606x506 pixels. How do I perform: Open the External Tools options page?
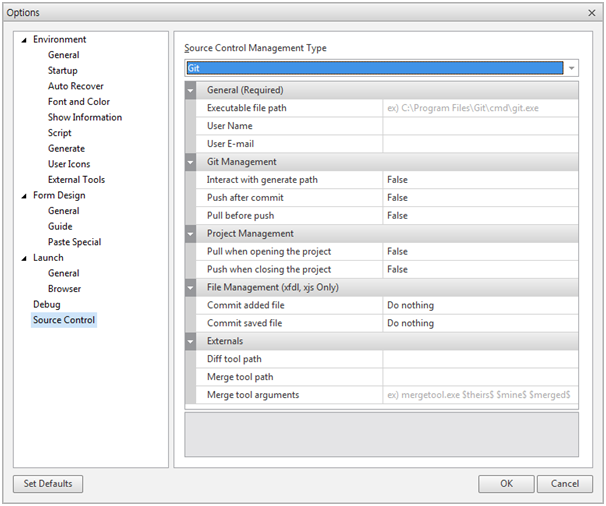tap(76, 180)
